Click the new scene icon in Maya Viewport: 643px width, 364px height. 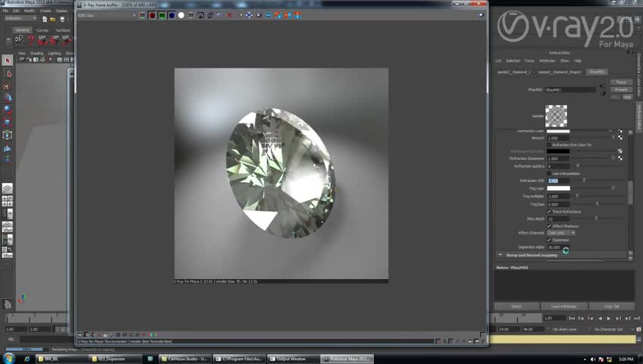(44, 19)
